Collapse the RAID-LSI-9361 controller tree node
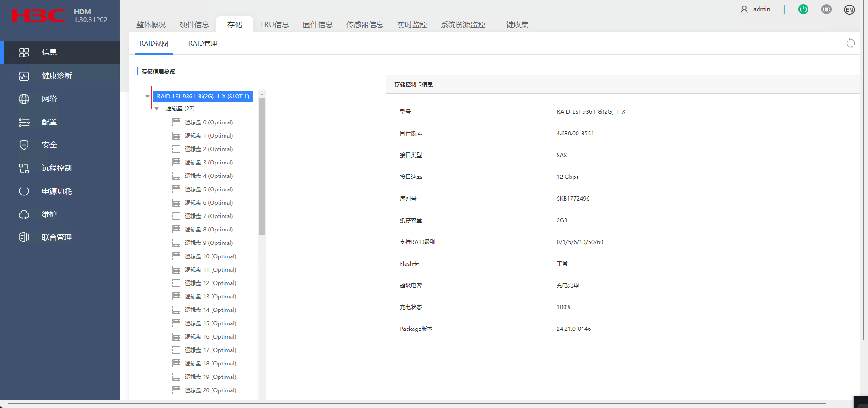This screenshot has width=868, height=408. click(x=147, y=97)
